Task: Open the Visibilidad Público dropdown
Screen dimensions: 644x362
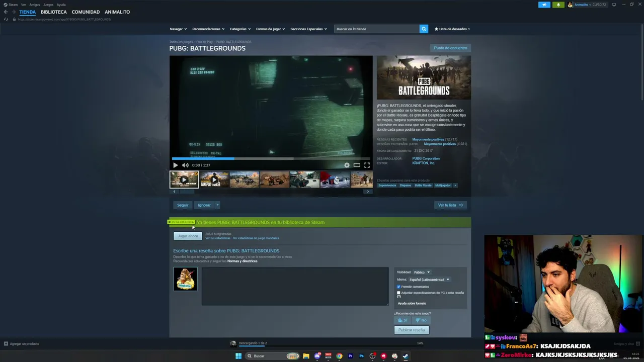Action: [422, 272]
